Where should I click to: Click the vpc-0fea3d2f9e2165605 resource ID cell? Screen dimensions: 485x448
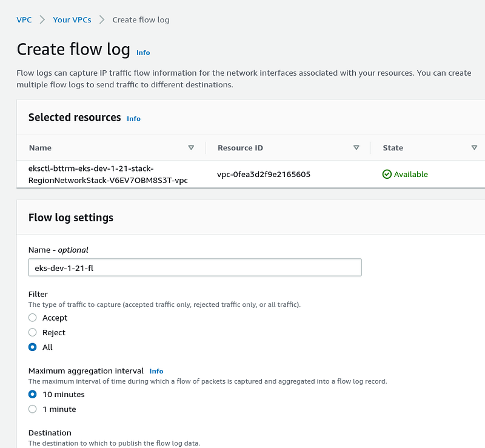click(x=264, y=175)
